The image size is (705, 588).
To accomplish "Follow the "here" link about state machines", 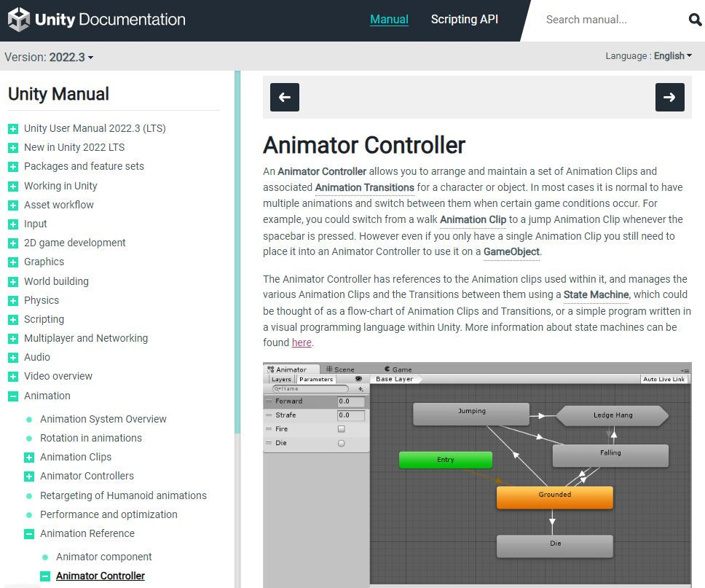I will 302,342.
